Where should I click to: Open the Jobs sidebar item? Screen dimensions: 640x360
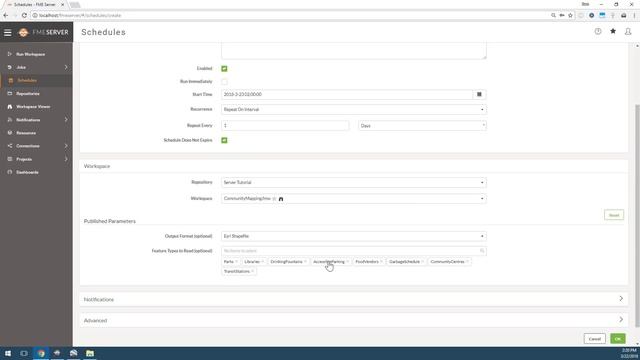[x=21, y=67]
